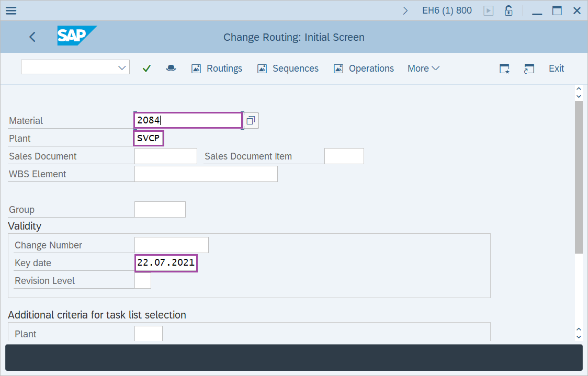Image resolution: width=588 pixels, height=376 pixels.
Task: Expand the chevron next to EH6 (1) 800
Action: coord(405,9)
